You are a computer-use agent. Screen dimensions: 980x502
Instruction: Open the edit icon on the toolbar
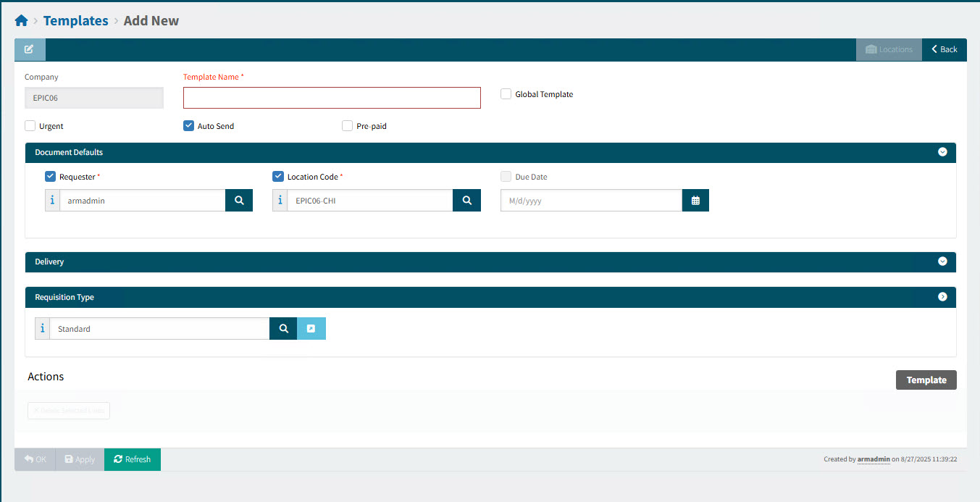click(x=29, y=49)
